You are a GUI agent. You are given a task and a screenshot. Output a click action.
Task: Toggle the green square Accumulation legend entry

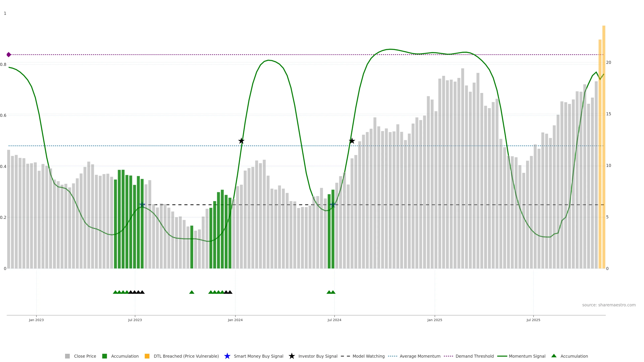pyautogui.click(x=124, y=356)
